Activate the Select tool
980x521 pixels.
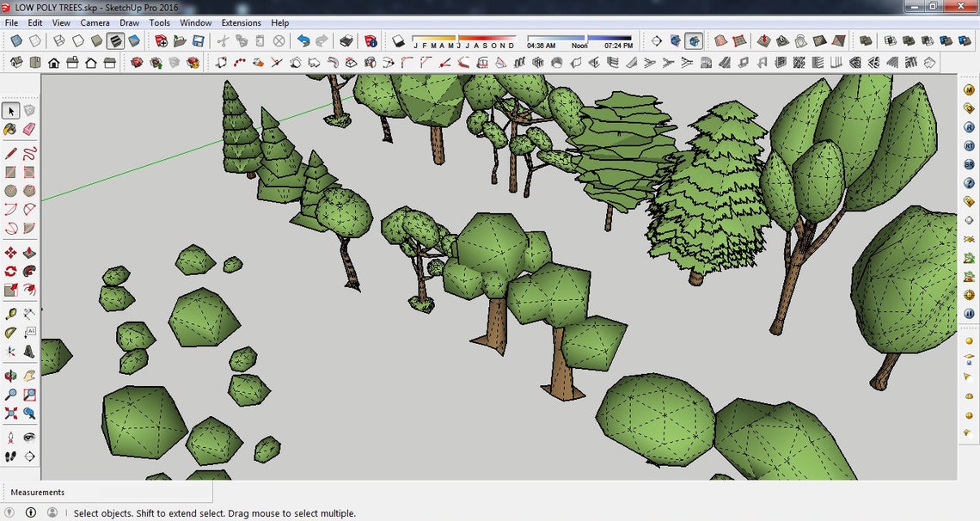click(x=10, y=110)
